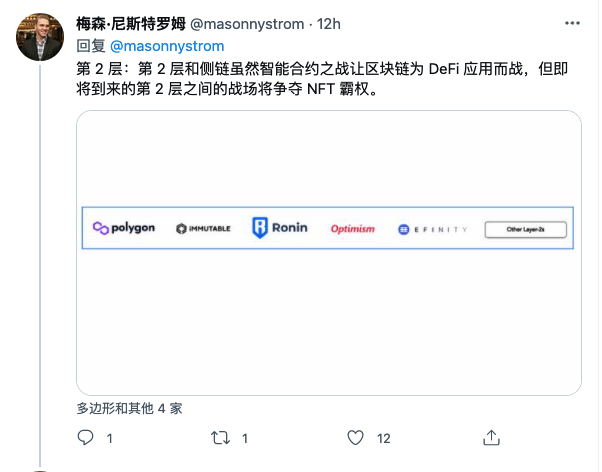Viewport: 602px width, 472px height.
Task: Click the Efinity logo in image
Action: tap(432, 230)
